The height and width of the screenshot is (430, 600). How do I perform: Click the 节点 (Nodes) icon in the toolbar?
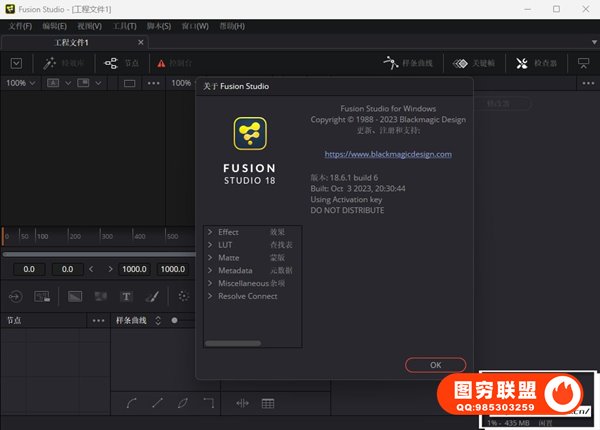click(122, 63)
